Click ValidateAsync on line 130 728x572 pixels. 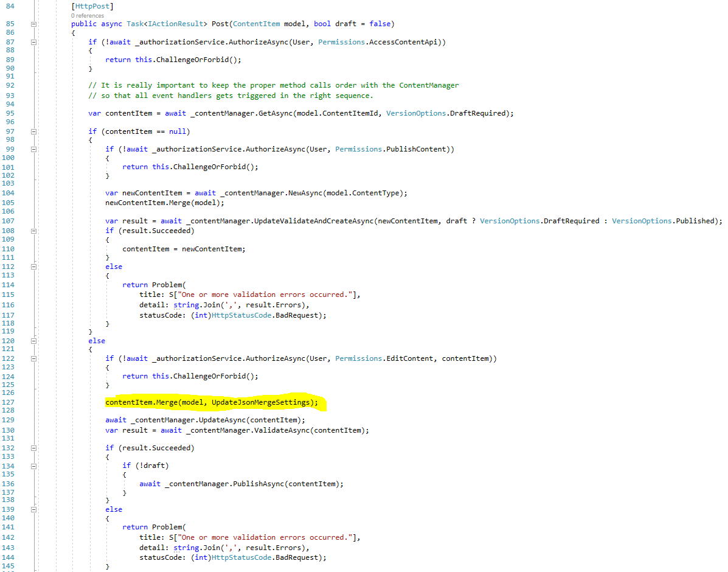282,431
